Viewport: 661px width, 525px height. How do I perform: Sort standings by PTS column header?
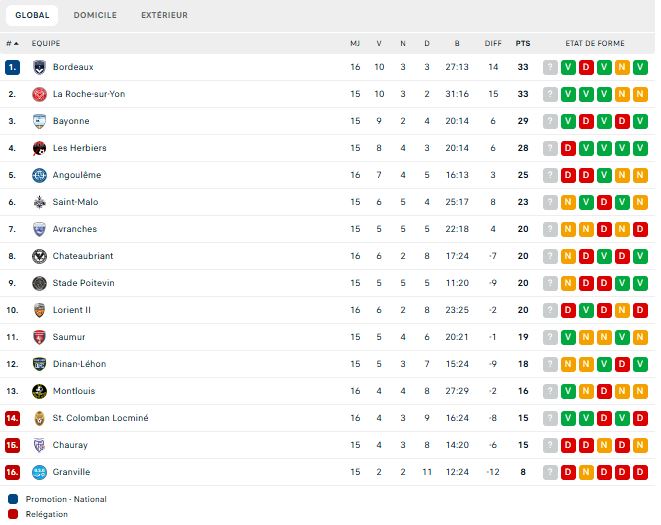(x=523, y=43)
